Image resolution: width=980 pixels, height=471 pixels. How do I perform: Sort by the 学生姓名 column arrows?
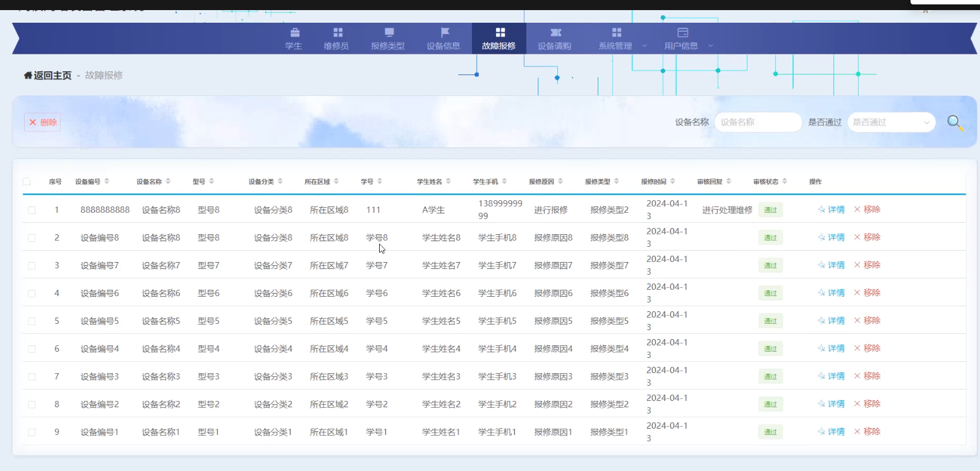448,181
